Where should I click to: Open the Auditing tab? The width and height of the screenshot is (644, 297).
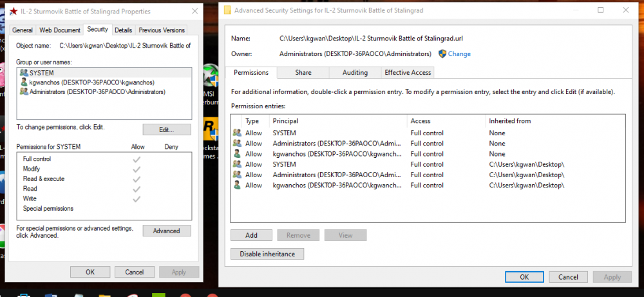pyautogui.click(x=355, y=73)
